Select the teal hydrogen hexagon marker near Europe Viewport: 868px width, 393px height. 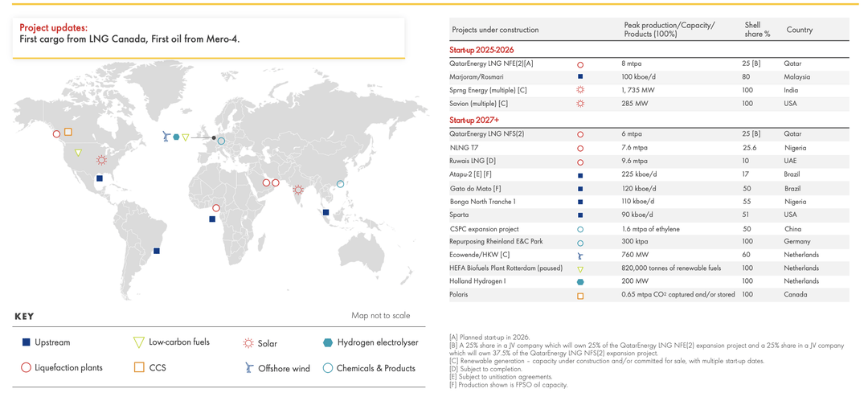176,137
